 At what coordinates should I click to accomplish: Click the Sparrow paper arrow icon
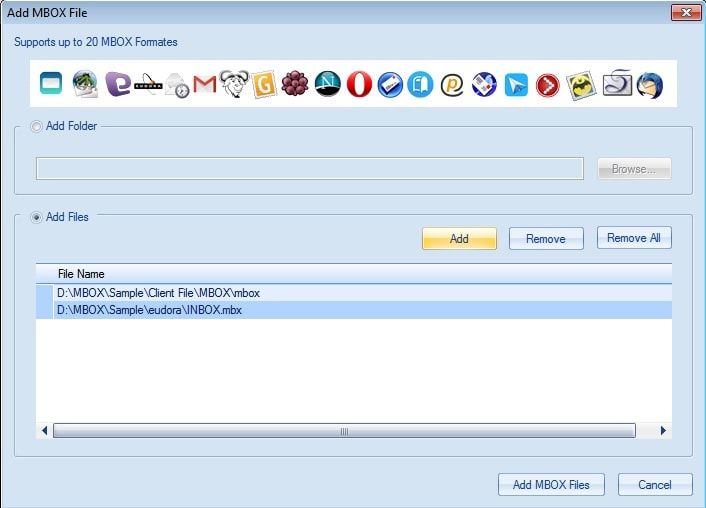coord(516,85)
